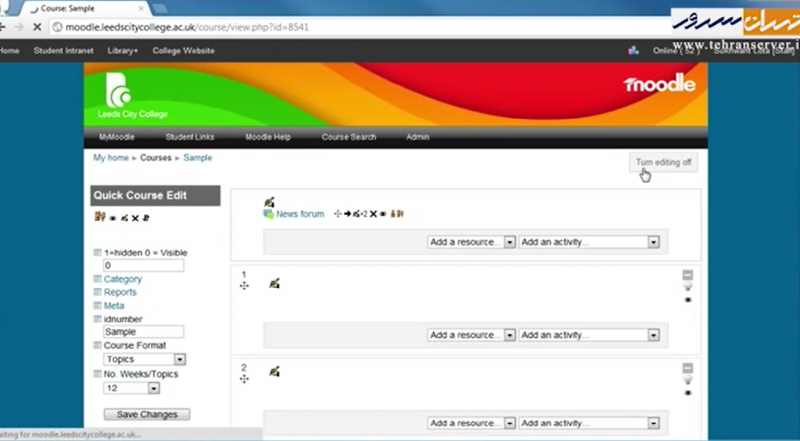
Task: Highlight topic 1 using the lightbulb icon
Action: [x=687, y=288]
